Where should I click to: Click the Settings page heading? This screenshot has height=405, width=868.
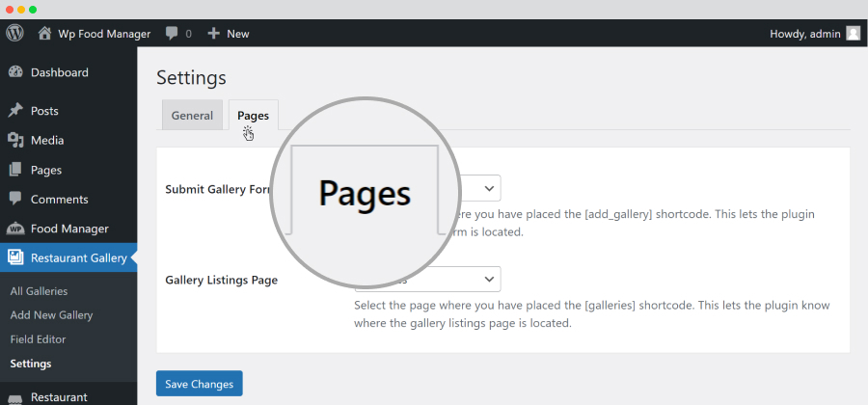[192, 77]
